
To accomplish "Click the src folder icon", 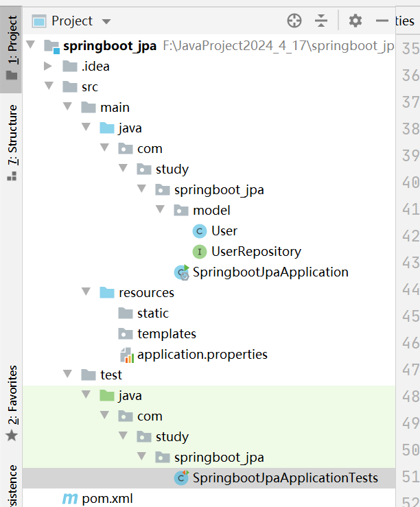I will coord(70,86).
